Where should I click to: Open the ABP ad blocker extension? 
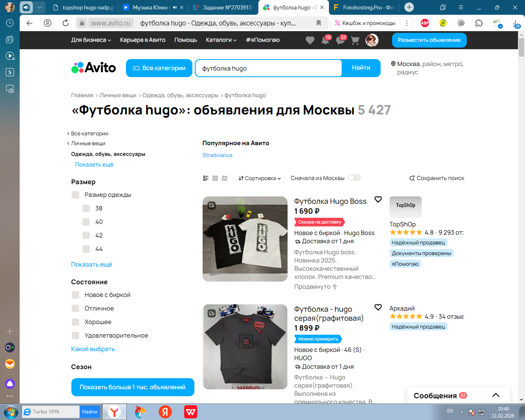click(425, 23)
